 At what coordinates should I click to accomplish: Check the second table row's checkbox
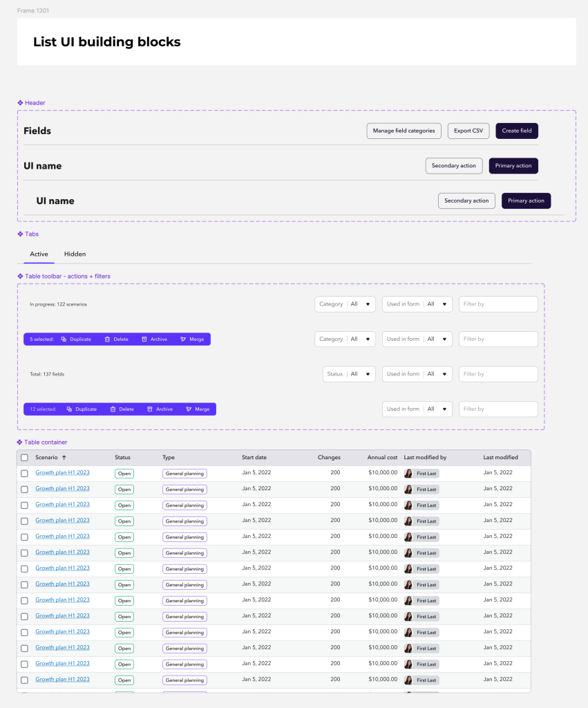(x=25, y=490)
